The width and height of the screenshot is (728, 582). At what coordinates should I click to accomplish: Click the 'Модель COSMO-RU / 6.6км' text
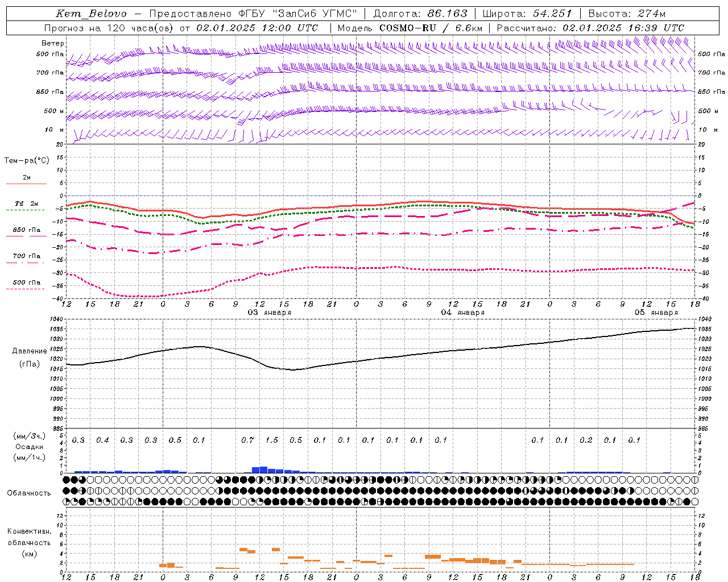(x=410, y=28)
